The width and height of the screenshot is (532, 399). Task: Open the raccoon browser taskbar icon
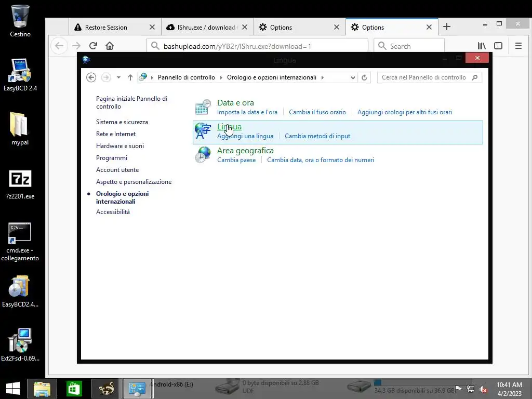coord(106,389)
